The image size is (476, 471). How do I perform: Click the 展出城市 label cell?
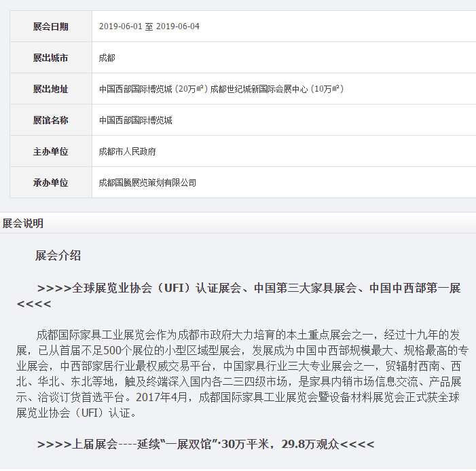tap(51, 58)
